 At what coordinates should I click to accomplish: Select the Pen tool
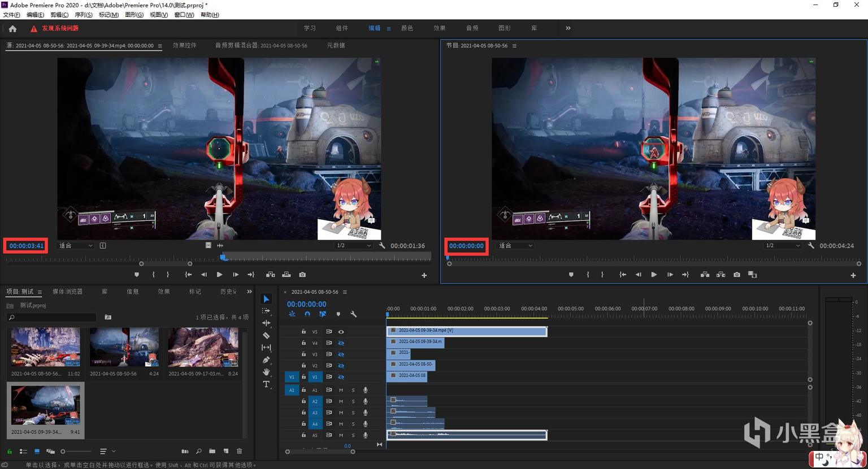point(266,360)
